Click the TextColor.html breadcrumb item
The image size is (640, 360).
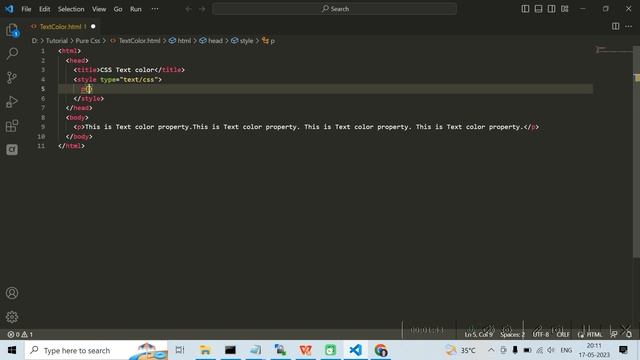(136, 41)
